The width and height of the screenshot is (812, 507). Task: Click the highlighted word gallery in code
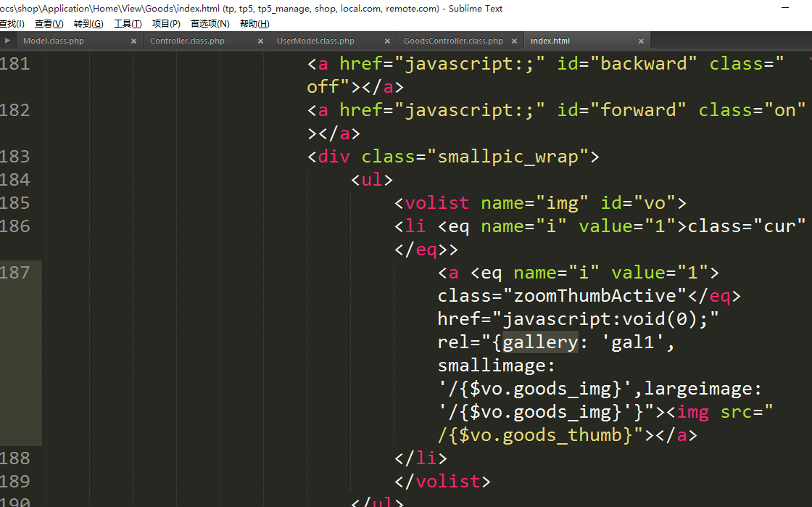[540, 342]
